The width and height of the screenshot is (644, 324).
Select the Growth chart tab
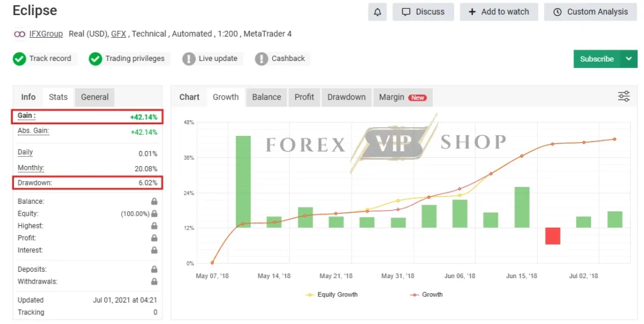(226, 97)
